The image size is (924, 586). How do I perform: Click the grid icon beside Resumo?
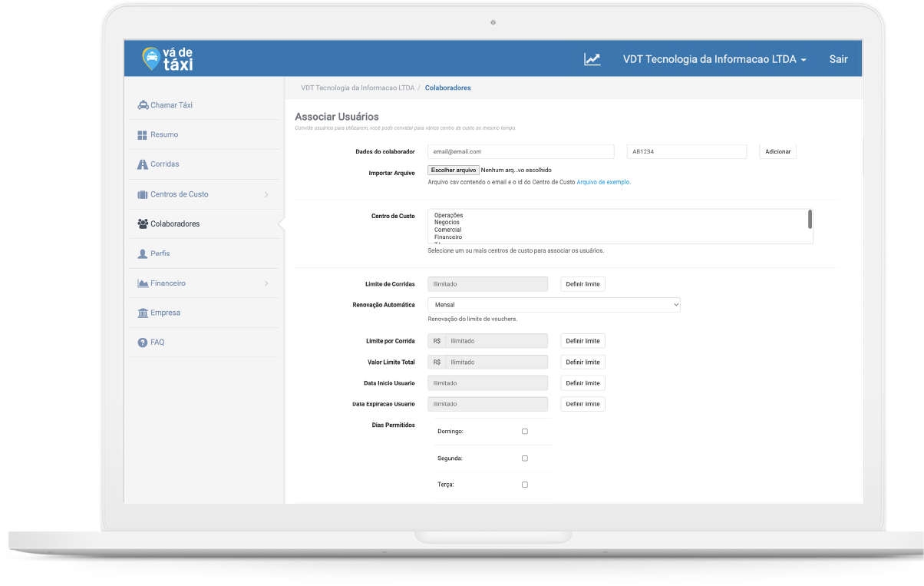142,135
